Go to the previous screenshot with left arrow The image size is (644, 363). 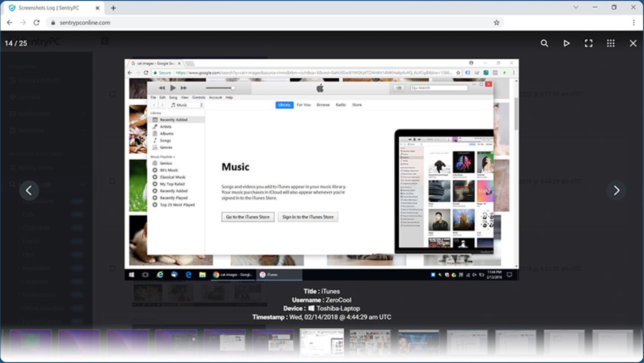[29, 190]
